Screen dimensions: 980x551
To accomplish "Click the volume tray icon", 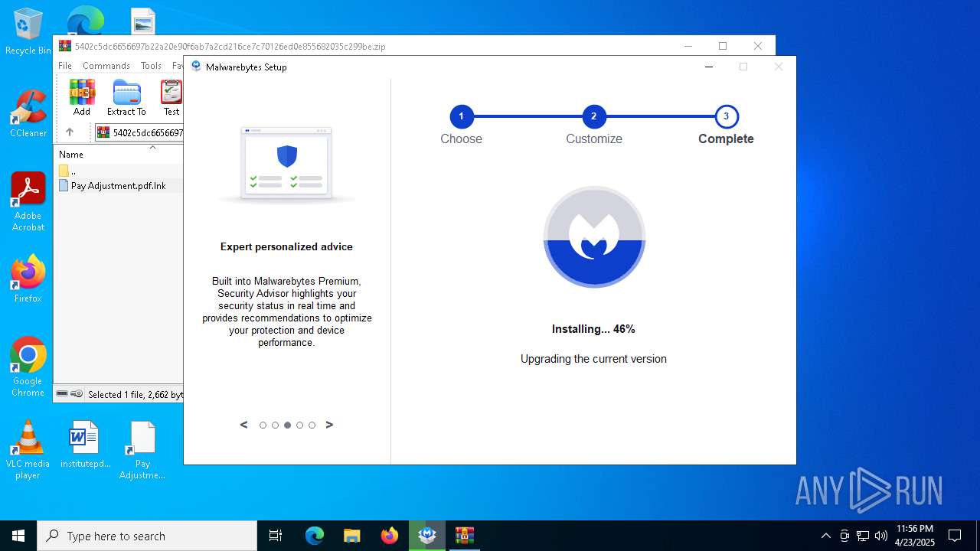I will point(881,536).
